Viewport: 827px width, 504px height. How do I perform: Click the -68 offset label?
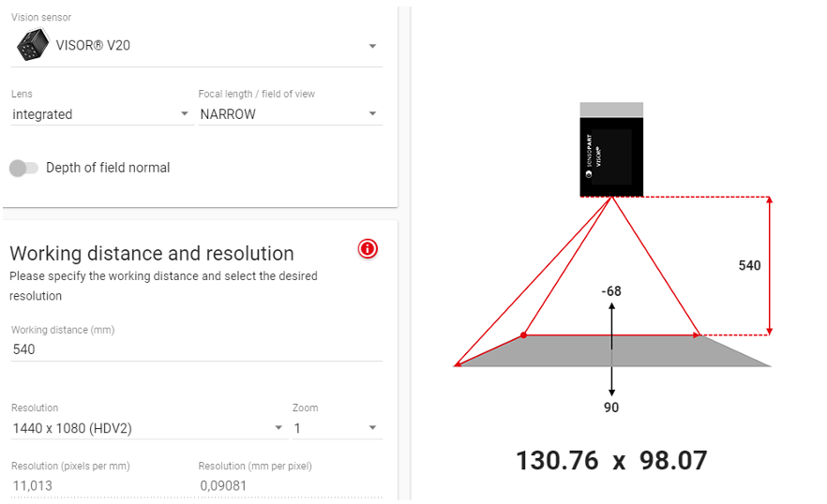[611, 291]
